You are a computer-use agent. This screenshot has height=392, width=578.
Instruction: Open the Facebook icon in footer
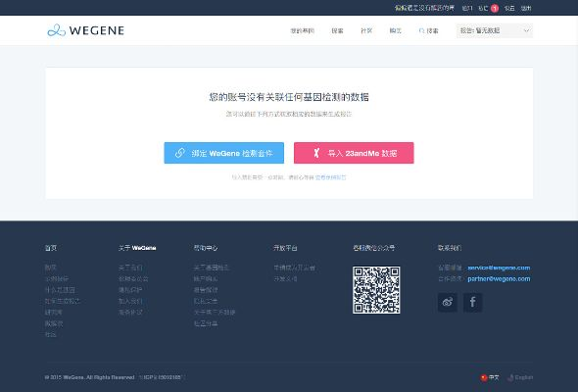[x=472, y=303]
